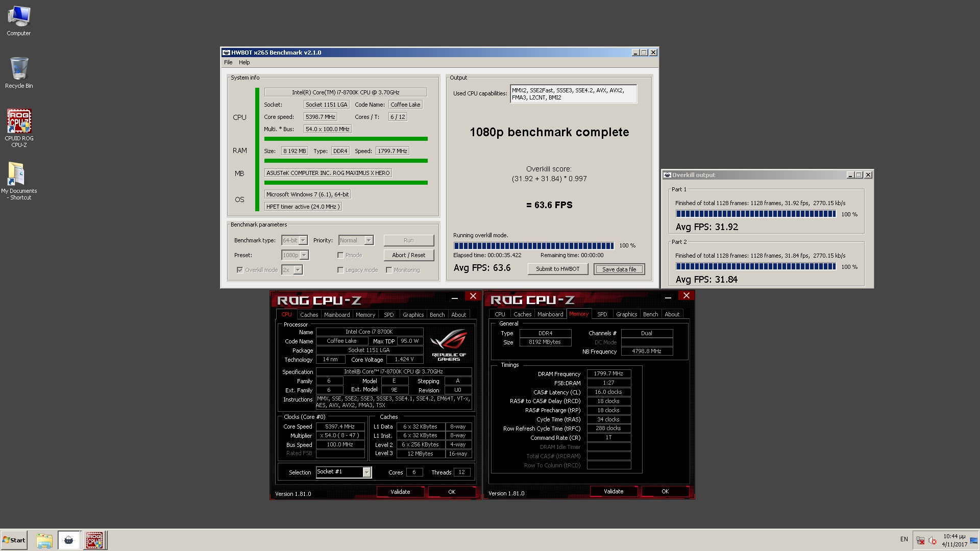
Task: Minimize the Overkill output window
Action: tap(850, 175)
